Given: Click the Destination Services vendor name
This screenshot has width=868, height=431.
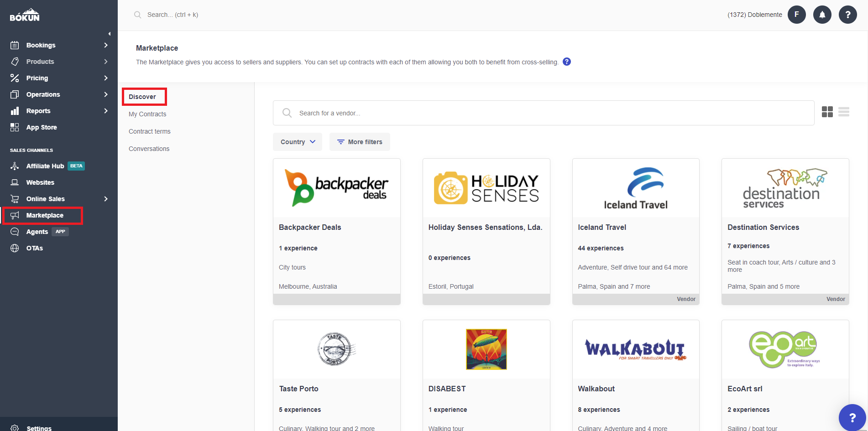Looking at the screenshot, I should (x=763, y=227).
